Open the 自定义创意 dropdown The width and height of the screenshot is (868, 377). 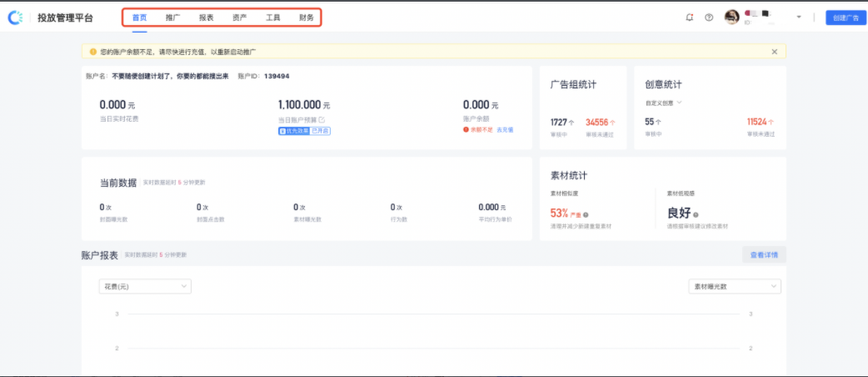point(663,103)
